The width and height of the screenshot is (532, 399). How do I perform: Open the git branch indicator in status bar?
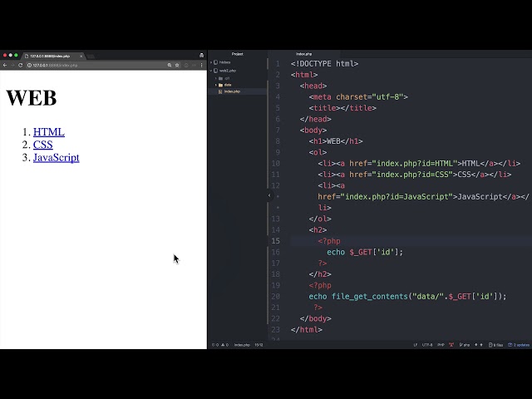(465, 345)
